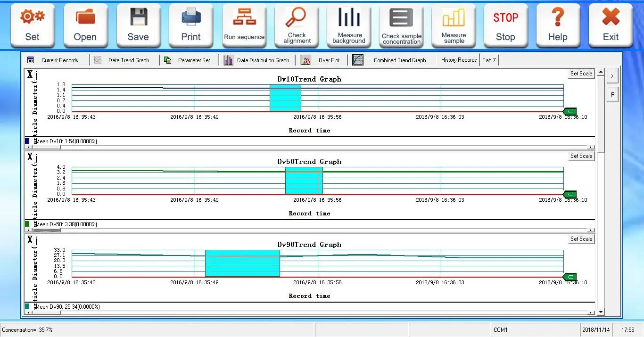Click the blue Mean Dv10 legend swatch
644x337 pixels.
pyautogui.click(x=27, y=141)
